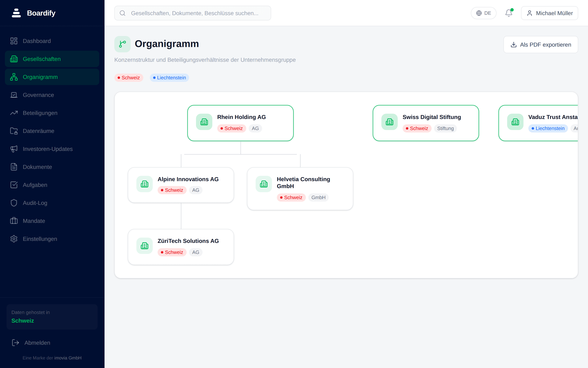Open the notifications bell

click(x=509, y=13)
